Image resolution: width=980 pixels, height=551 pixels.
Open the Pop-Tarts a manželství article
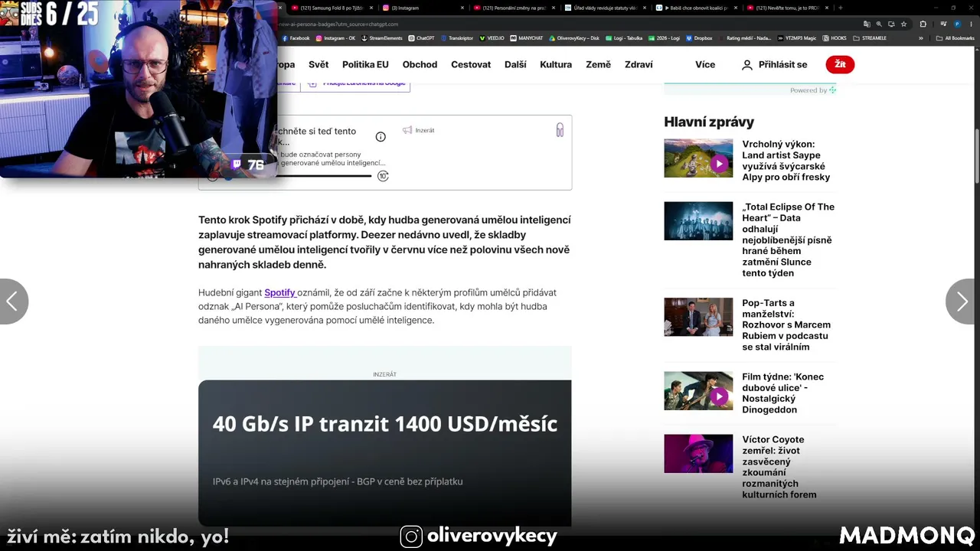point(786,324)
